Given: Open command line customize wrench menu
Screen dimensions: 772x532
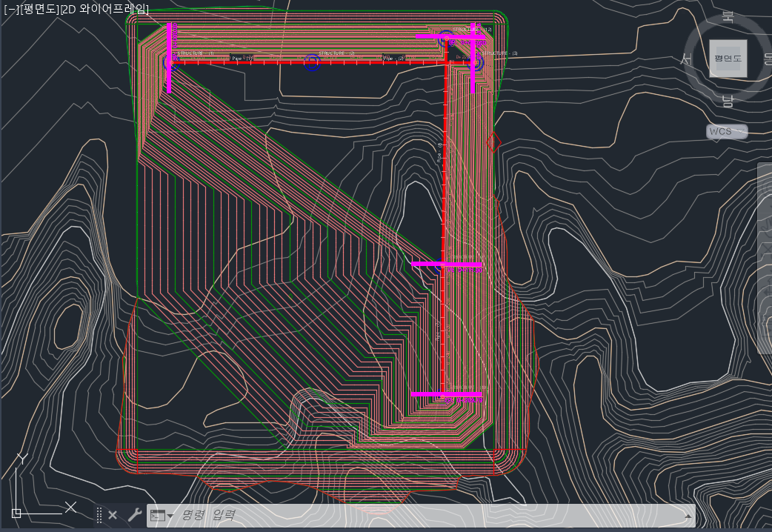Looking at the screenshot, I should coord(134,515).
